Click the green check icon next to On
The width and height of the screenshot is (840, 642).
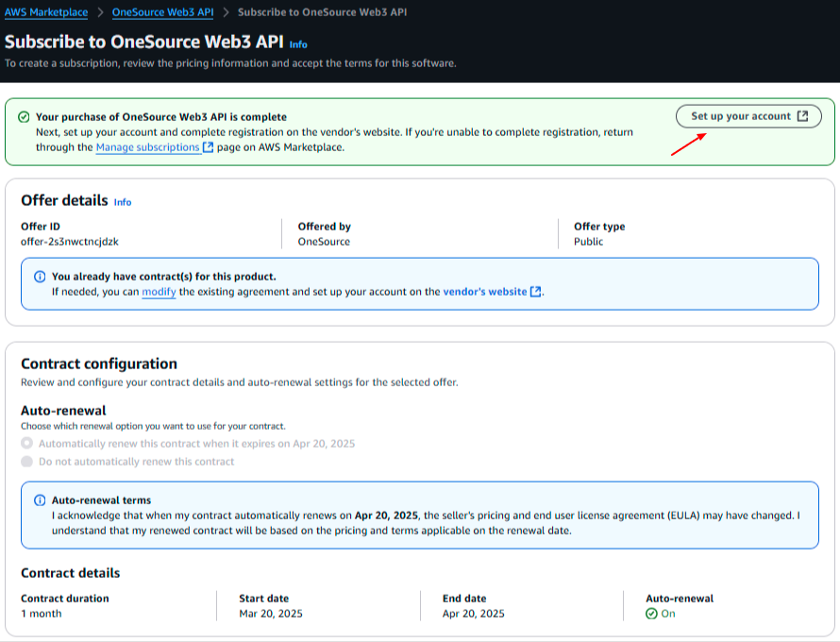pyautogui.click(x=651, y=614)
